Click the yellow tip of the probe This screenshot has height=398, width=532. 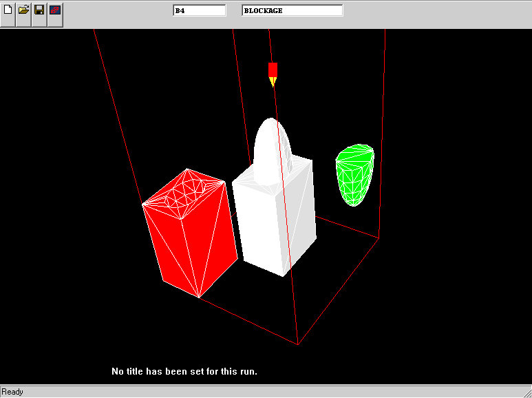[273, 83]
